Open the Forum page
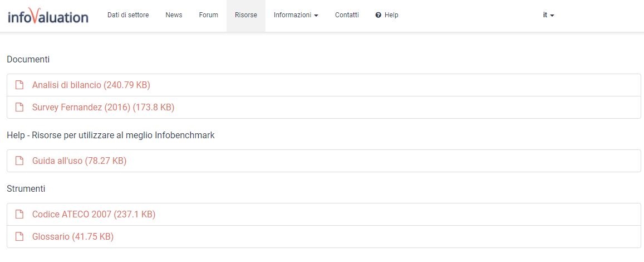Viewport: 644px width, 262px height. coord(209,15)
